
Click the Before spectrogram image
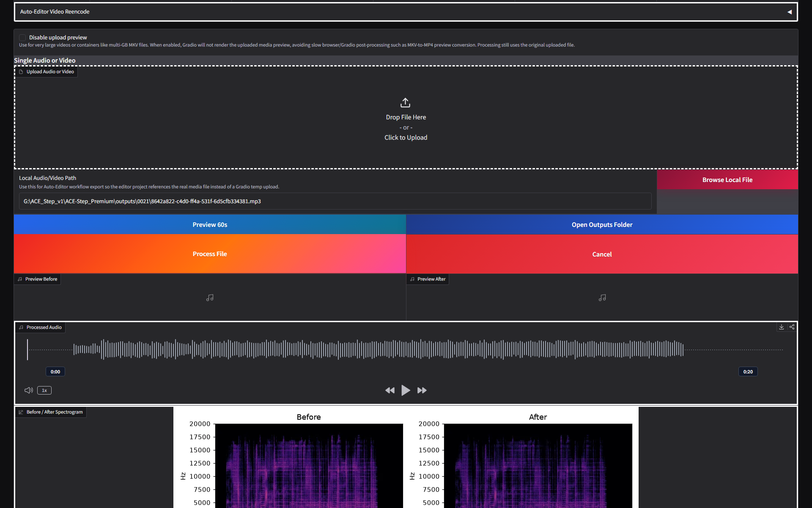309,466
